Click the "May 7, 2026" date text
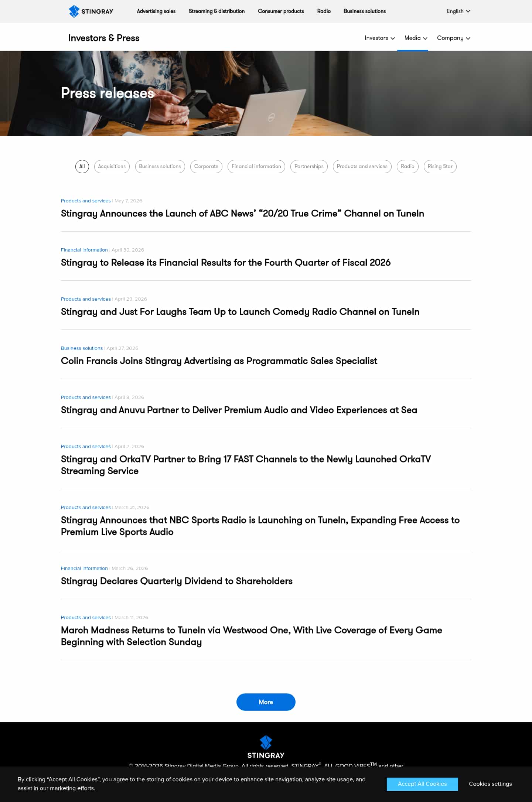 click(x=128, y=201)
